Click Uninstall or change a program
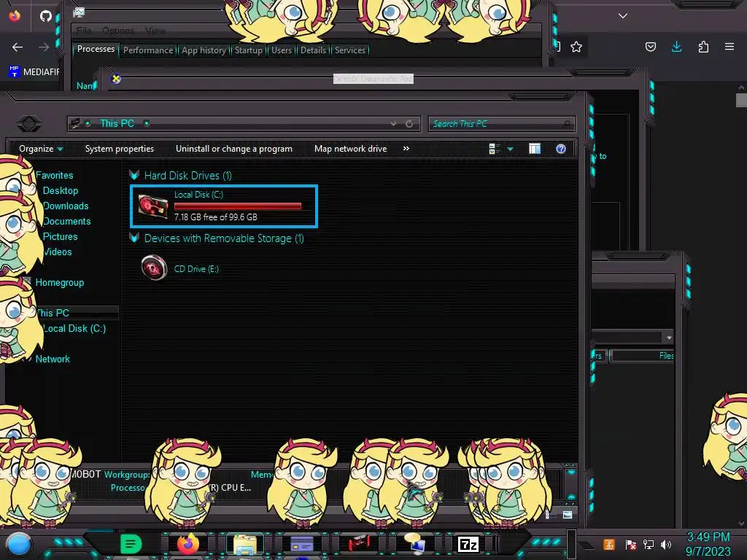This screenshot has width=747, height=560. tap(234, 149)
